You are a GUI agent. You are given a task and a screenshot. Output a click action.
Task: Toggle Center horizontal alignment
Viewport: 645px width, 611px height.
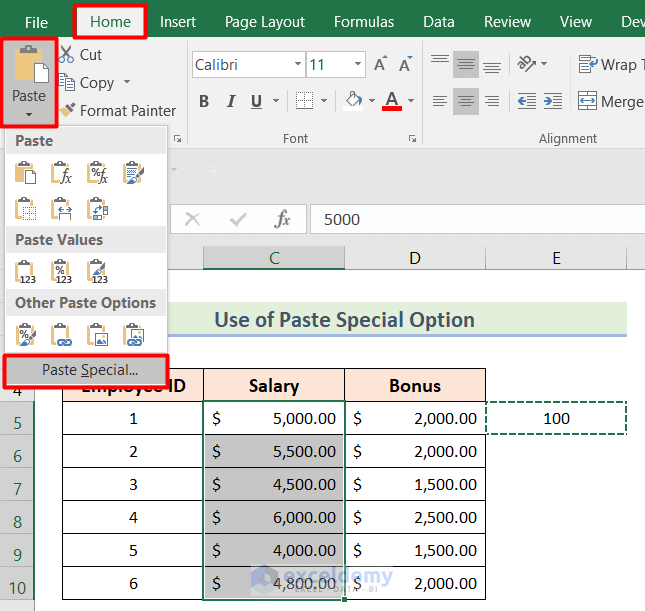coord(466,101)
